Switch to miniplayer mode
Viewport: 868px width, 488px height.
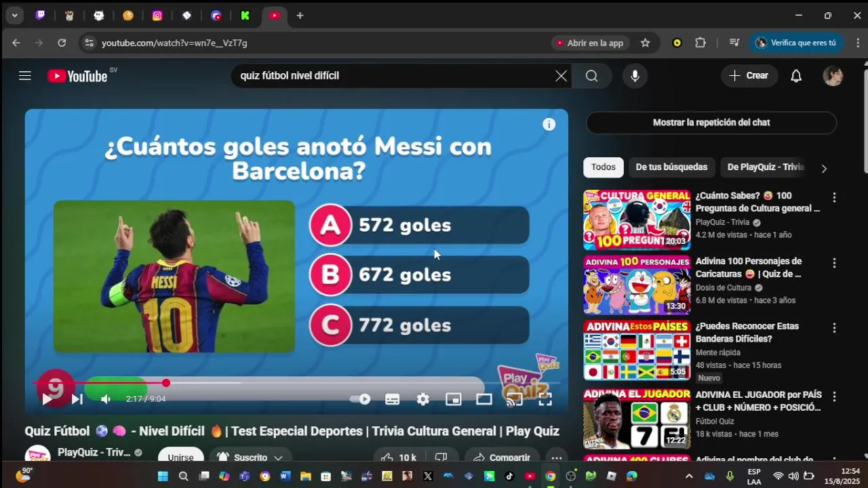click(453, 399)
